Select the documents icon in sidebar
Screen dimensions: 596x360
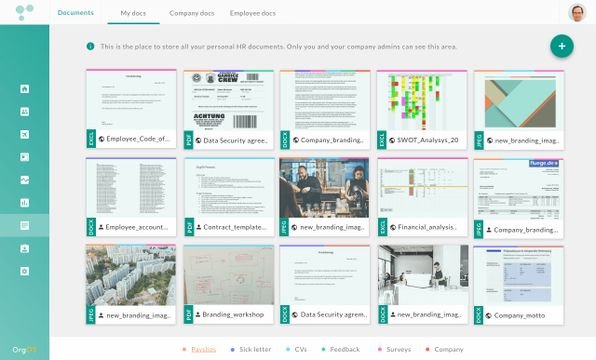[24, 225]
